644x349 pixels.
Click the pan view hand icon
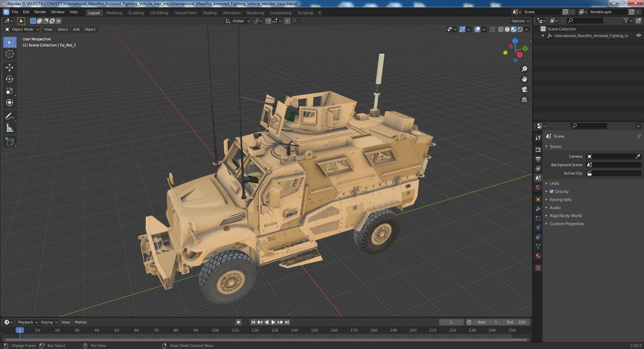pos(524,79)
